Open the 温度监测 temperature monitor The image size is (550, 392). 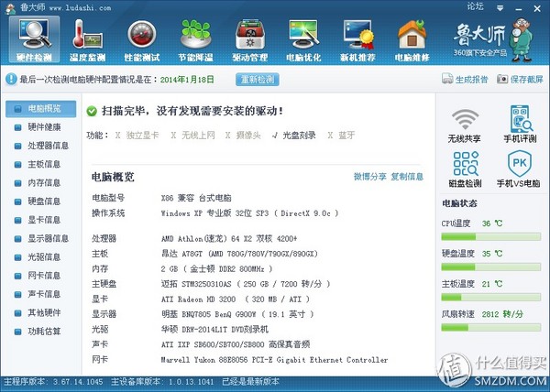pos(88,40)
